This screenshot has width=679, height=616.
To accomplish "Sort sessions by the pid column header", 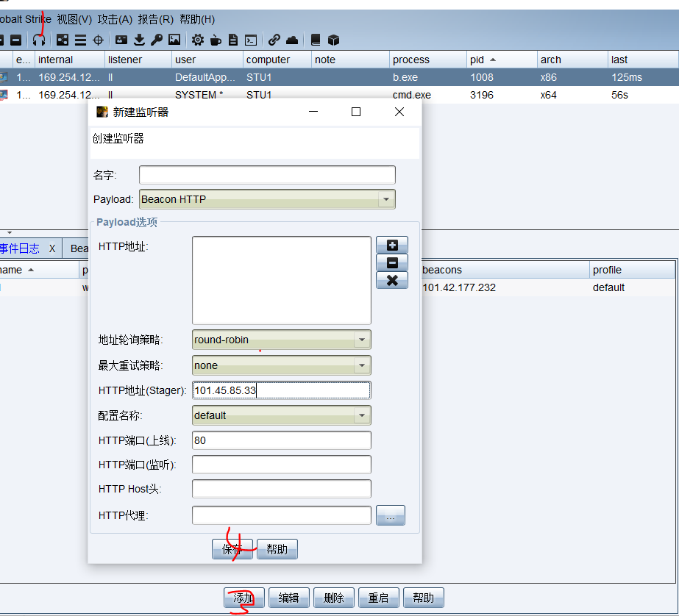I will (502, 60).
